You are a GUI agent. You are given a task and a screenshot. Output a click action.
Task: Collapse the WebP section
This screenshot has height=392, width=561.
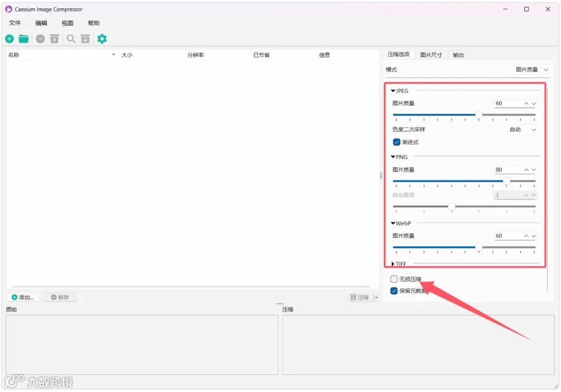coord(393,223)
